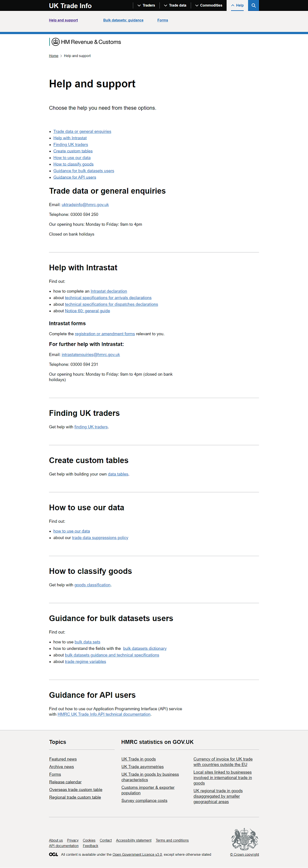Go to Home in the breadcrumb

coord(53,56)
